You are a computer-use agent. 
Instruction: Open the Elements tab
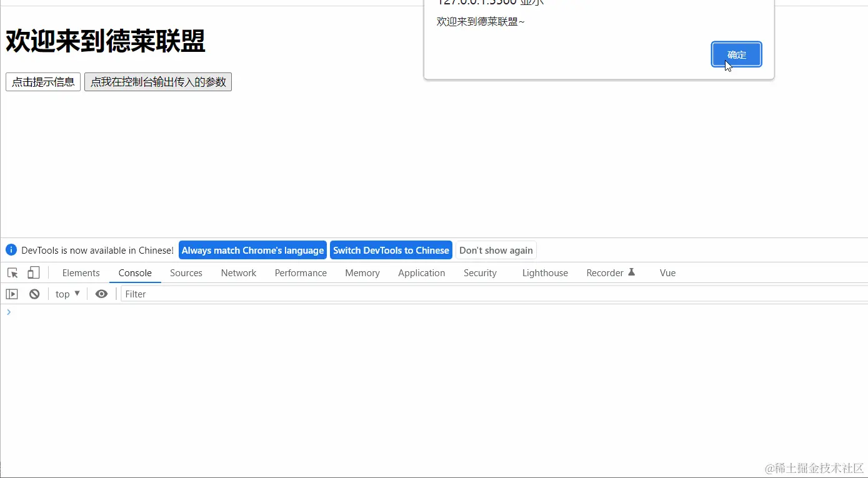(81, 273)
